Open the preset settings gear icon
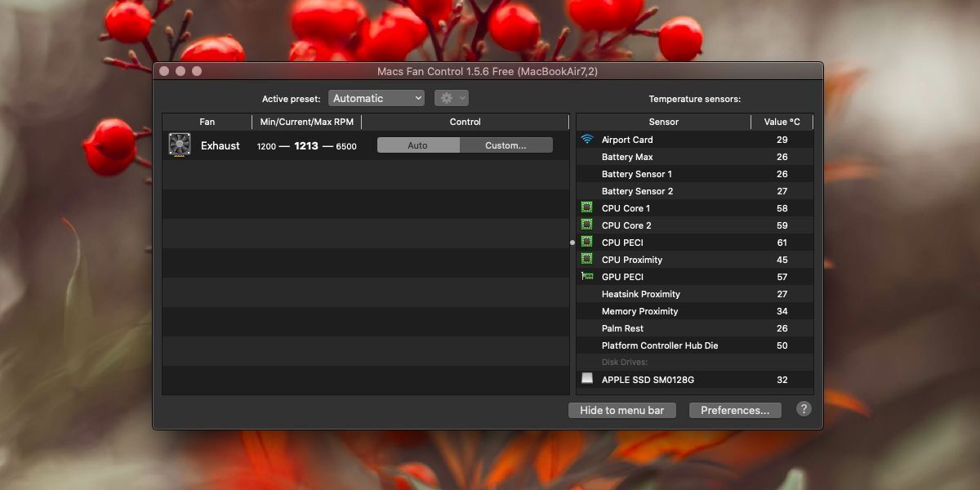 click(445, 97)
